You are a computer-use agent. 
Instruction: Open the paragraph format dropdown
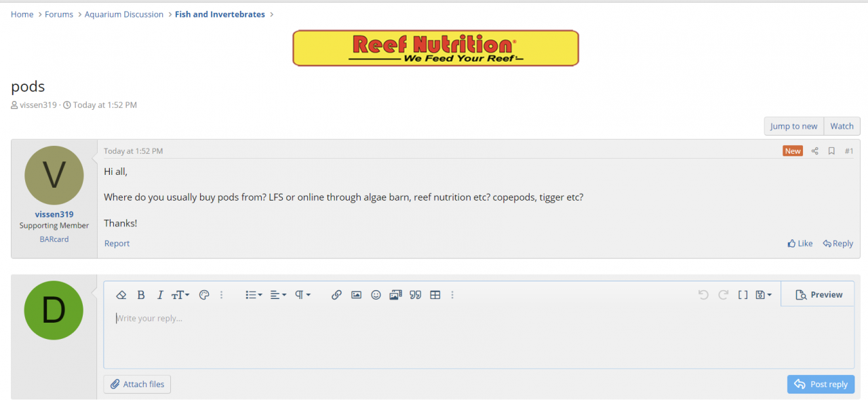[x=302, y=295]
